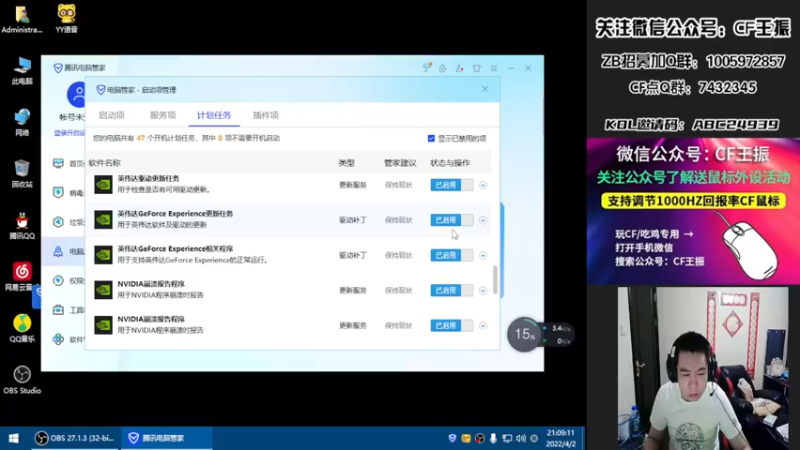Expand dropdown arrow for bottom NVIDIA崩溃报告程序 row

[483, 326]
